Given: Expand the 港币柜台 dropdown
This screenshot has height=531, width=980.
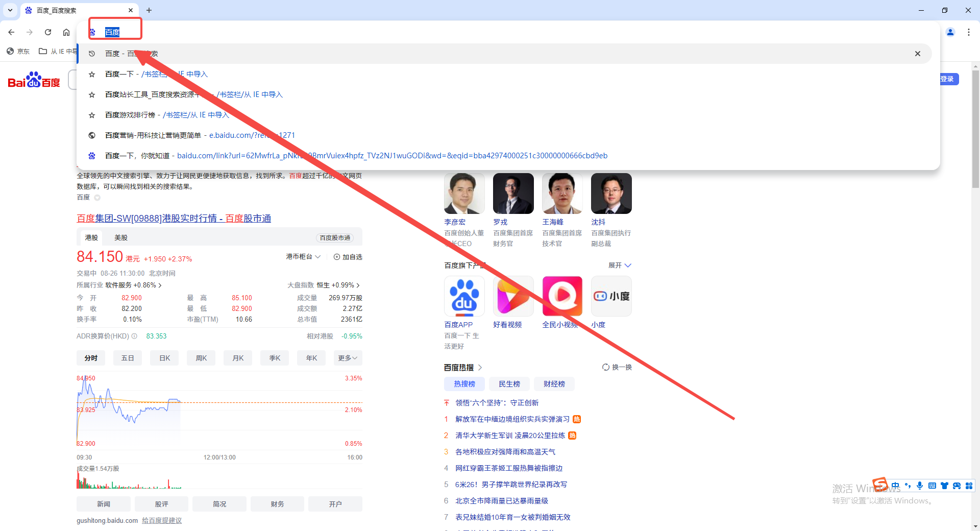Looking at the screenshot, I should 303,257.
